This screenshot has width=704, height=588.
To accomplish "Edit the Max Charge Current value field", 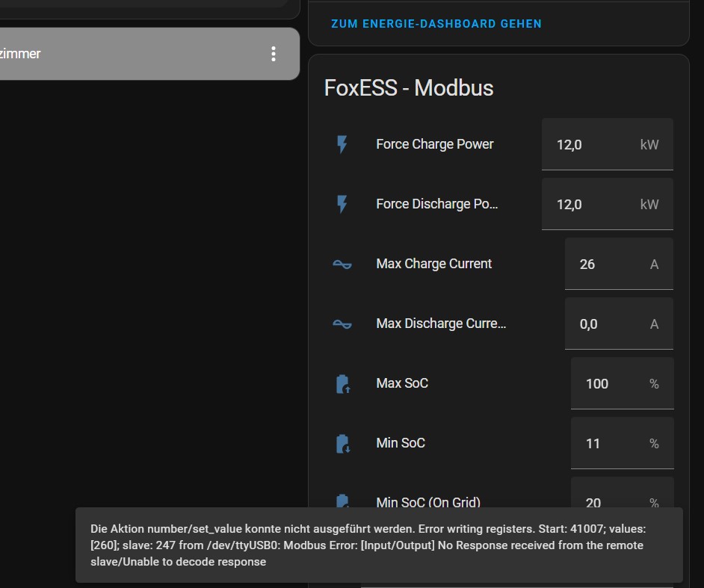I will tap(619, 264).
